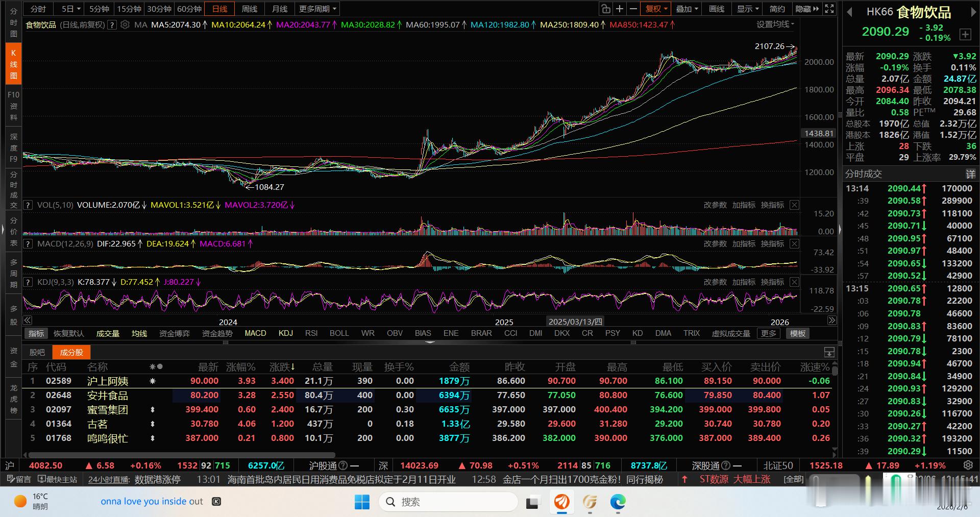980x517 pixels.
Task: Open help icon for VOL indicator
Action: tap(28, 205)
